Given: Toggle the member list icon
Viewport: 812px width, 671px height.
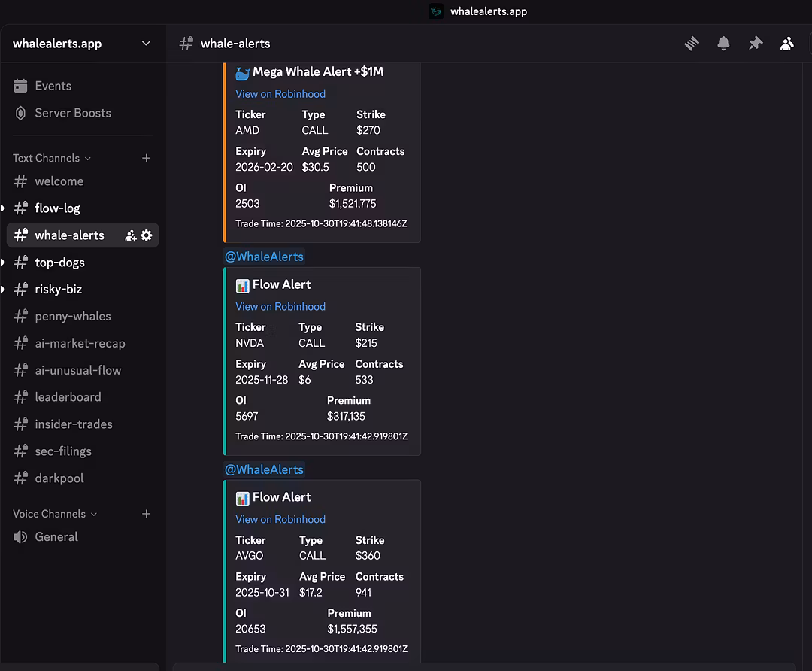Looking at the screenshot, I should [x=786, y=44].
